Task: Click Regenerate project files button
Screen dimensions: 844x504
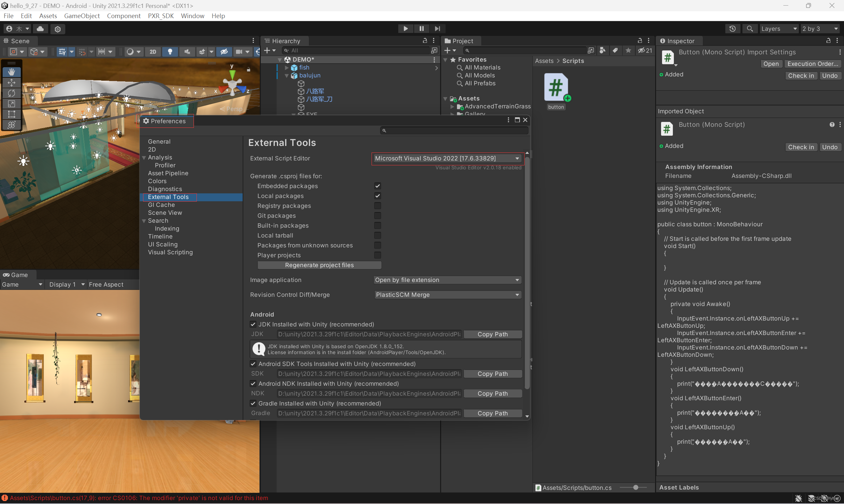Action: (x=319, y=265)
